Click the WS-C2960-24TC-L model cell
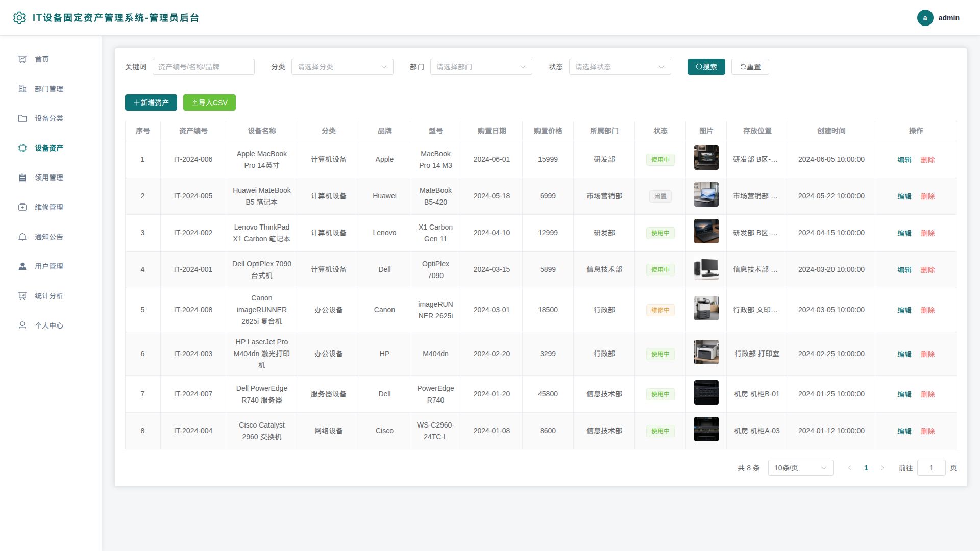The height and width of the screenshot is (551, 980). point(435,431)
